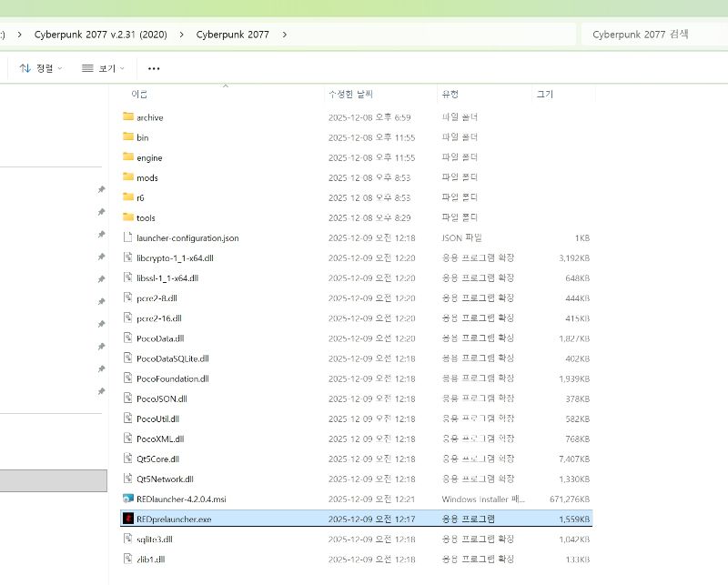
Task: Sort by date modified (수정한 날짜) column
Action: (350, 95)
